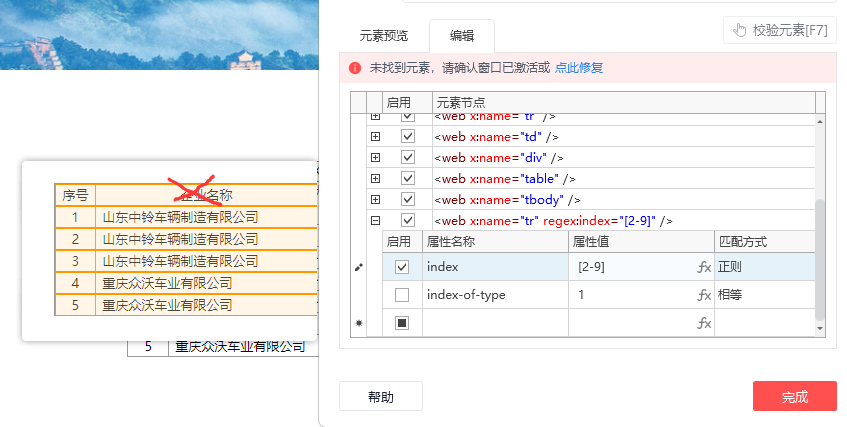Expand the td element node
Viewport: 847px width, 427px height.
[x=375, y=137]
